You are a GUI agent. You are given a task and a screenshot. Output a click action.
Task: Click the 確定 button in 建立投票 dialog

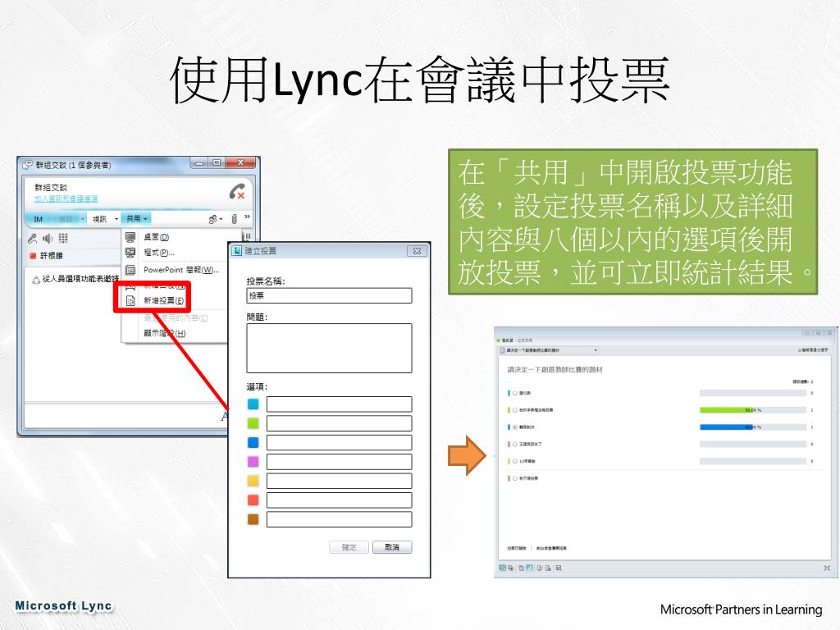[349, 547]
